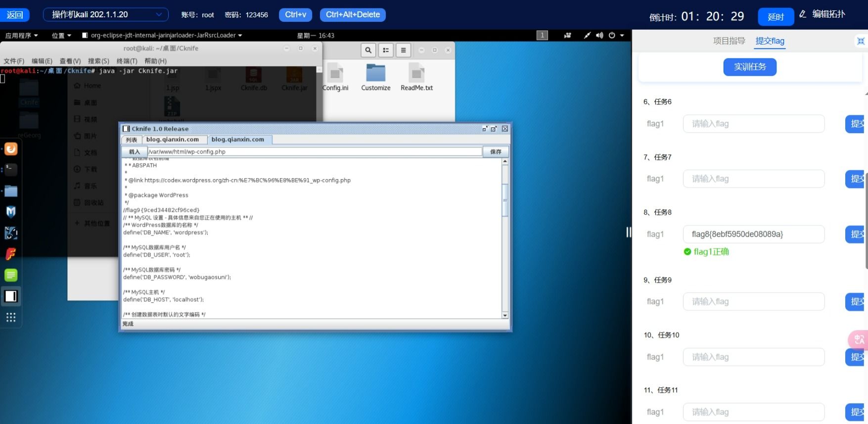The width and height of the screenshot is (868, 424).
Task: Open terminal 帮助(H) menu
Action: pos(155,61)
